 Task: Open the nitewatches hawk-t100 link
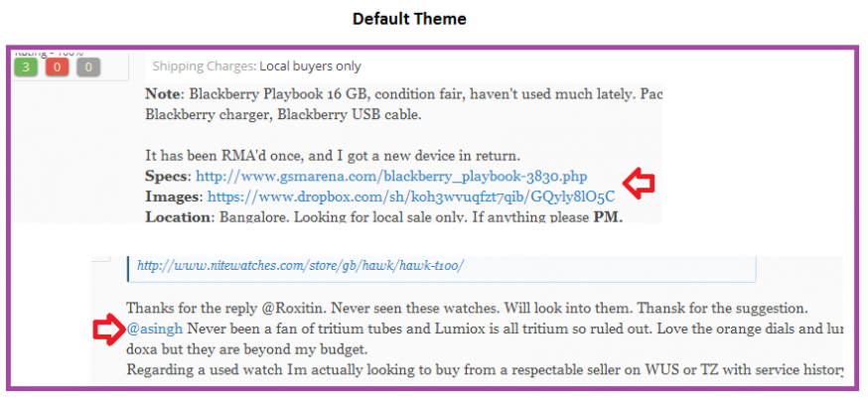coord(301,266)
